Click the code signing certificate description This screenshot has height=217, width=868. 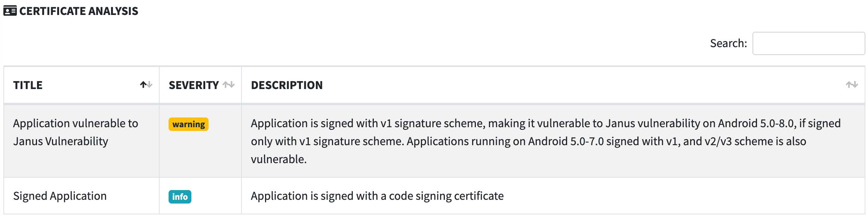pos(377,196)
